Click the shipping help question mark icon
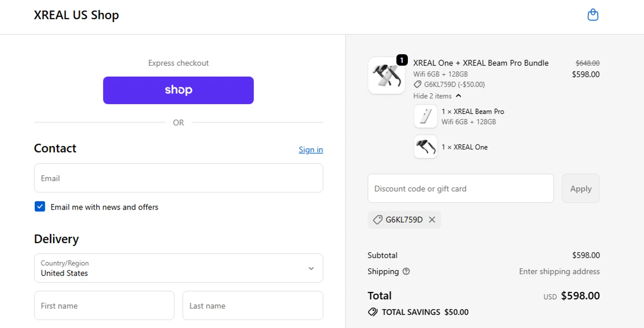Image resolution: width=644 pixels, height=328 pixels. point(406,271)
